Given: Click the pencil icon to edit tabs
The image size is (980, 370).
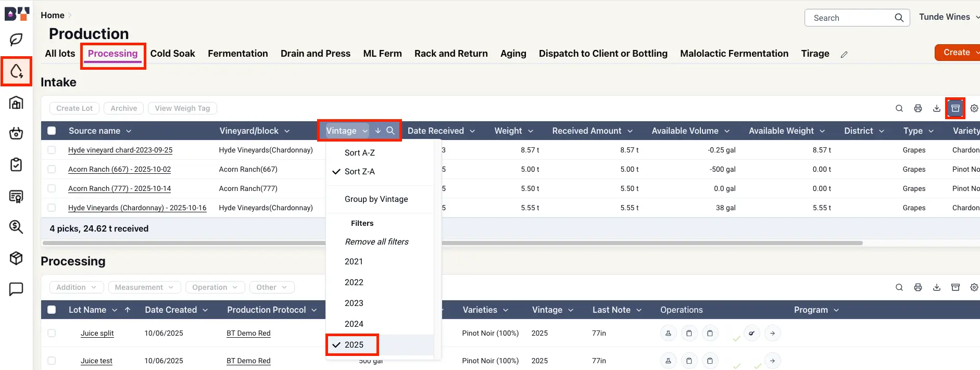Looking at the screenshot, I should coord(844,54).
